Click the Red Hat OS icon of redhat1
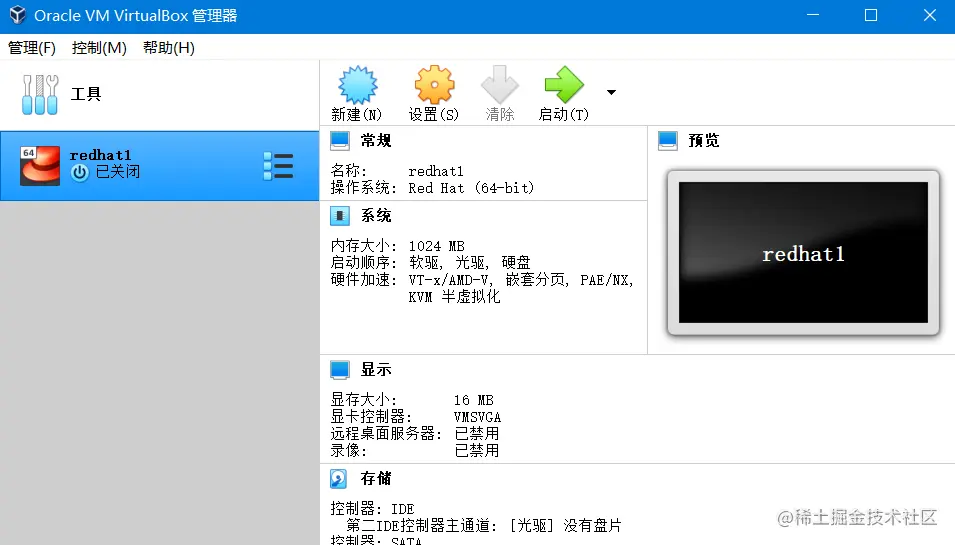 pos(40,166)
